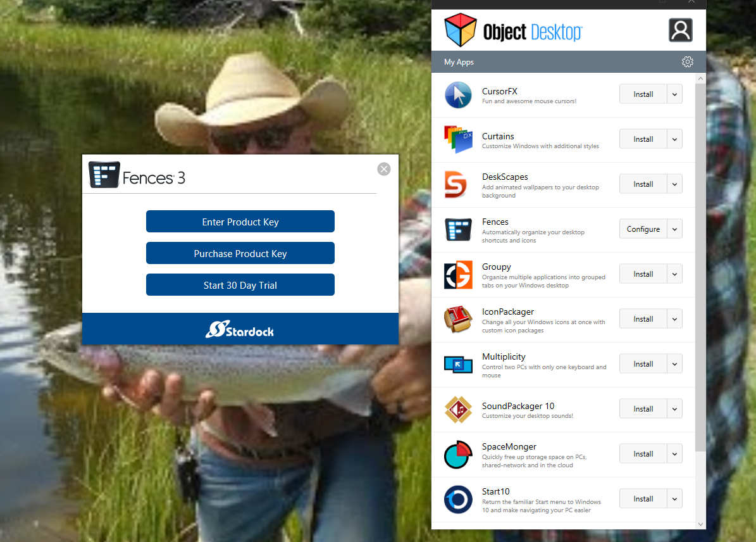Click the SpaceMonger app icon
The image size is (756, 542).
(458, 454)
